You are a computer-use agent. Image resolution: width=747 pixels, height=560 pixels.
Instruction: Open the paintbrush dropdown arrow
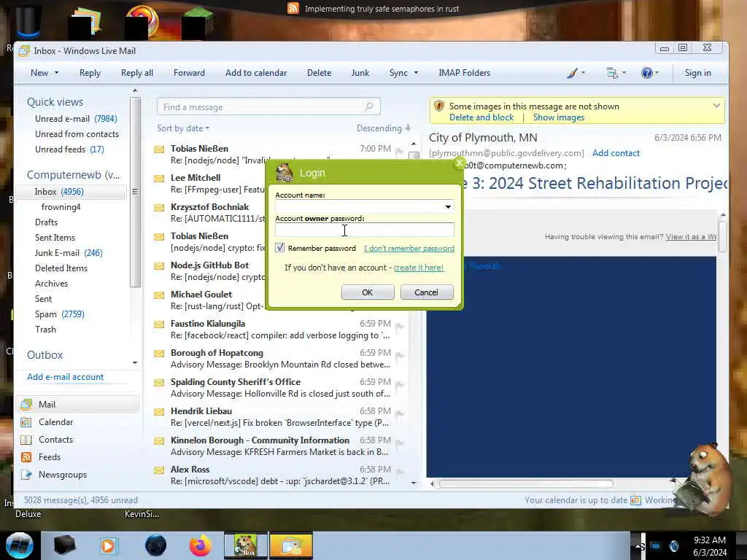583,73
